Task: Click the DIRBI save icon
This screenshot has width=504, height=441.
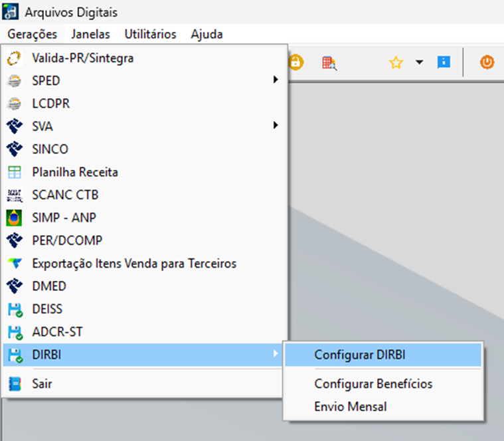Action: click(x=15, y=355)
